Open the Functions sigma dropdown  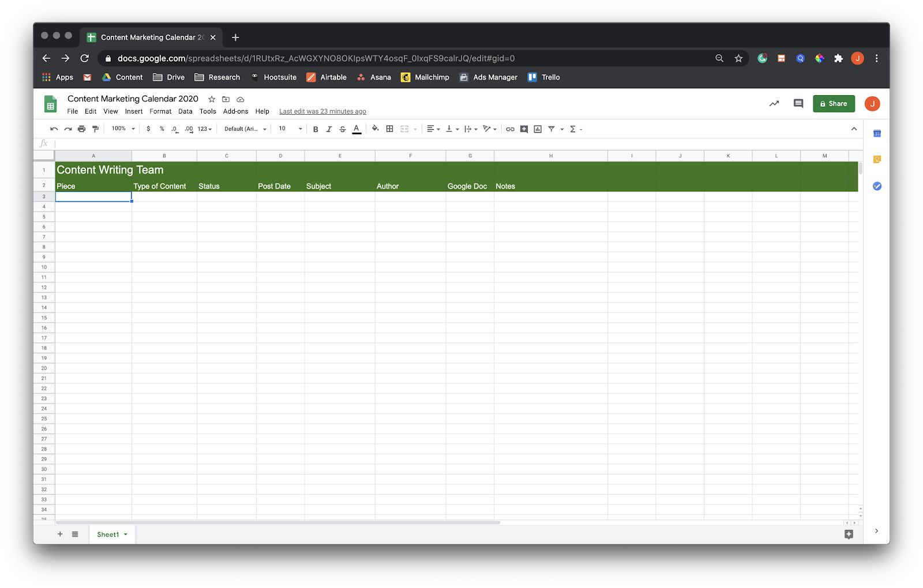pyautogui.click(x=576, y=129)
